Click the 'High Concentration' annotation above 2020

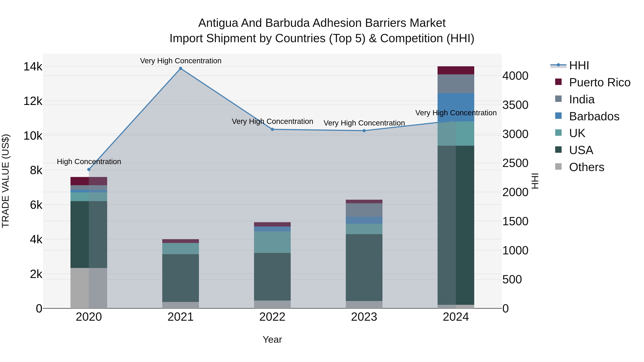coord(89,162)
